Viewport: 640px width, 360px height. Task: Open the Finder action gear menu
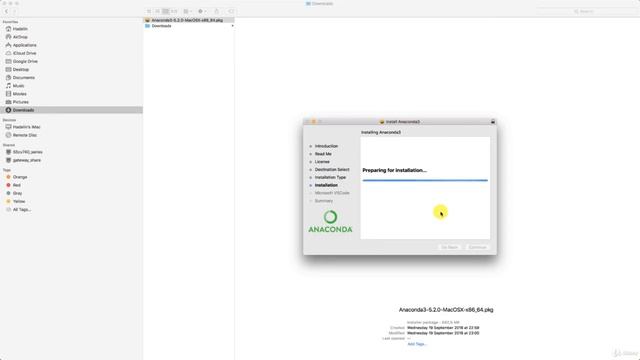(x=202, y=11)
